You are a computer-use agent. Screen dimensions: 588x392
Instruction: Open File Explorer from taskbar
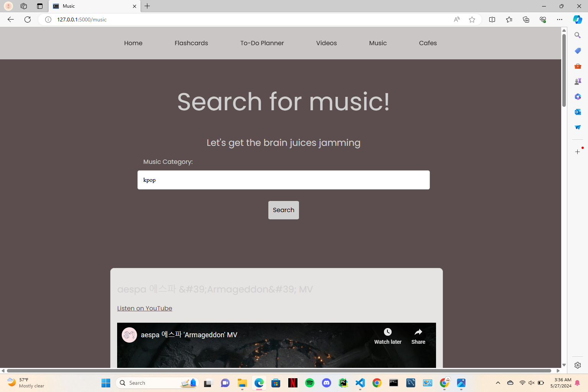(242, 383)
